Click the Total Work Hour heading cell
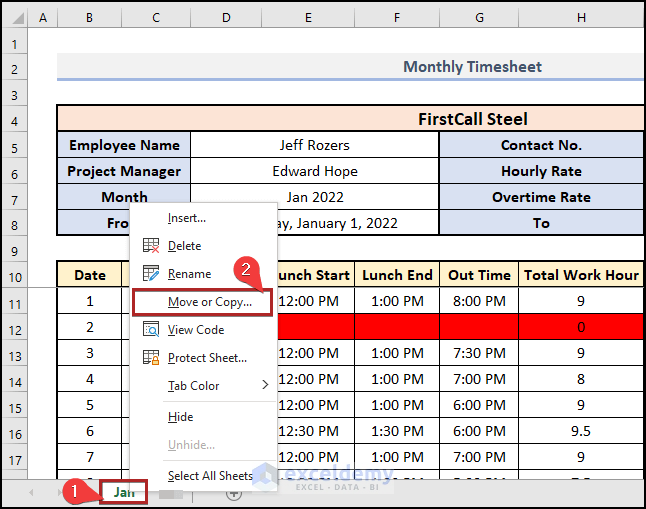 (581, 275)
